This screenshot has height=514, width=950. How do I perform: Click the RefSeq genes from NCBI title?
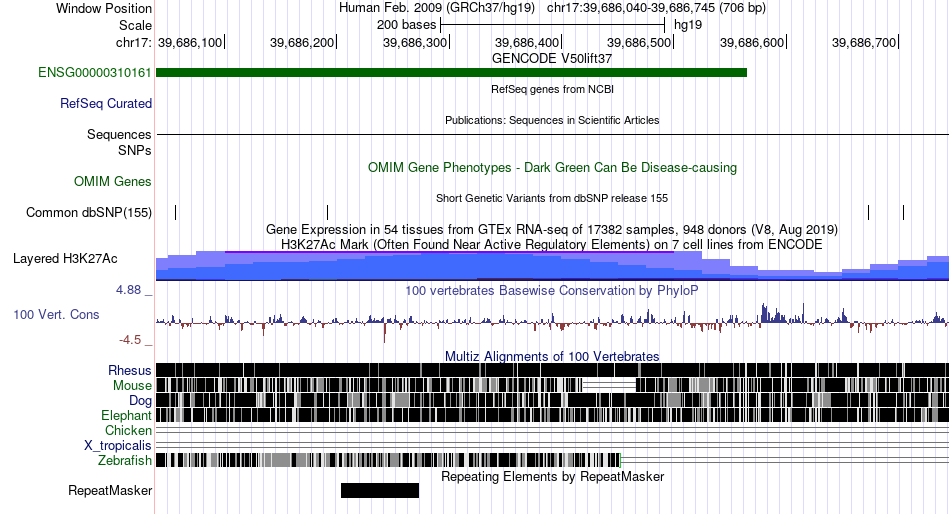552,89
